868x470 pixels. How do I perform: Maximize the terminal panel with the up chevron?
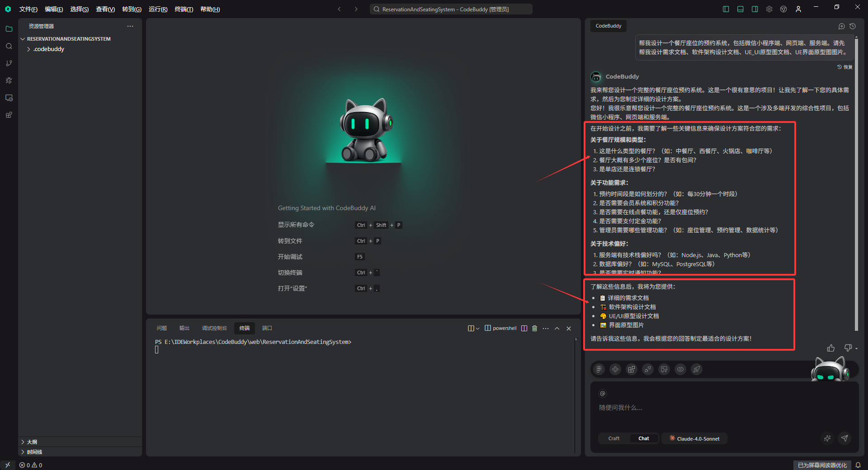pyautogui.click(x=557, y=328)
